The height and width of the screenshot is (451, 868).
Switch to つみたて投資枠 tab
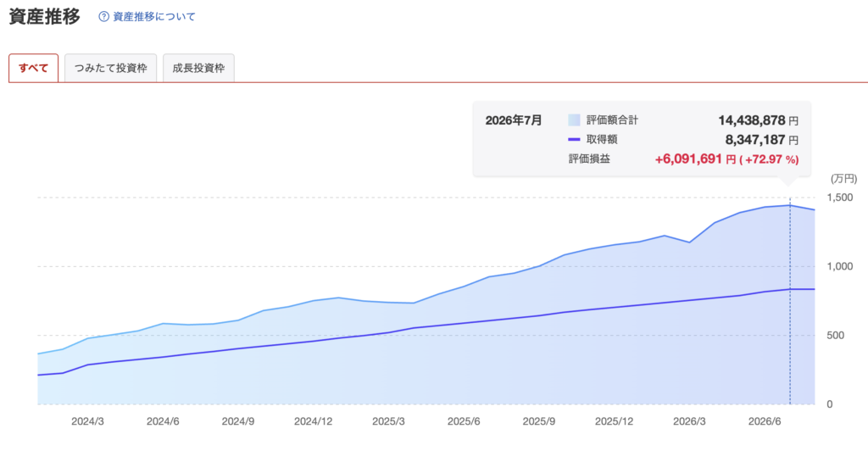pyautogui.click(x=111, y=68)
